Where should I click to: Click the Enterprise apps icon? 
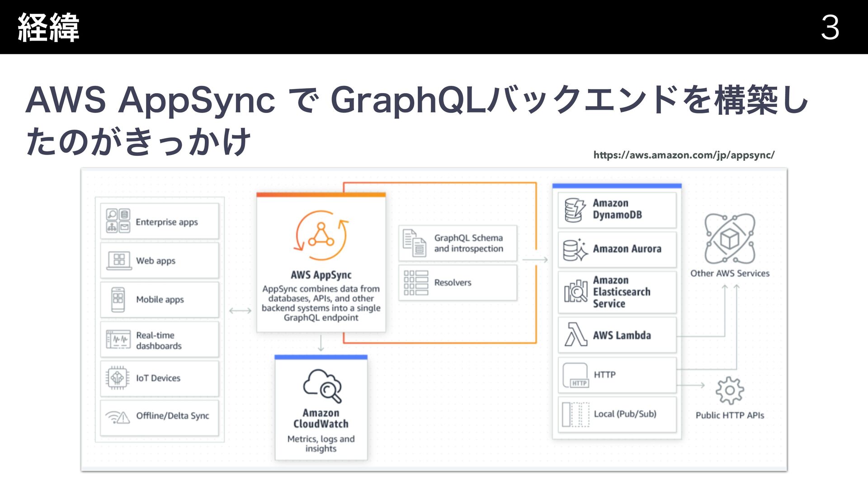click(118, 221)
